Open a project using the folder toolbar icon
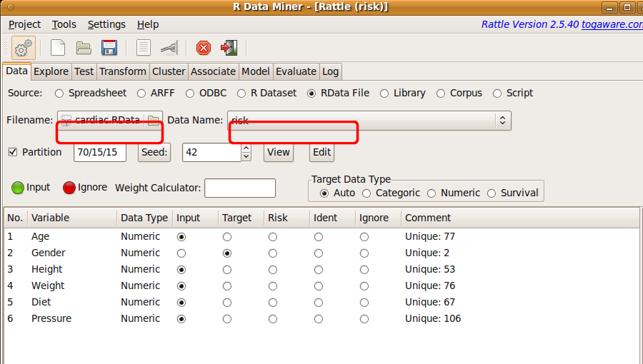 coord(84,48)
